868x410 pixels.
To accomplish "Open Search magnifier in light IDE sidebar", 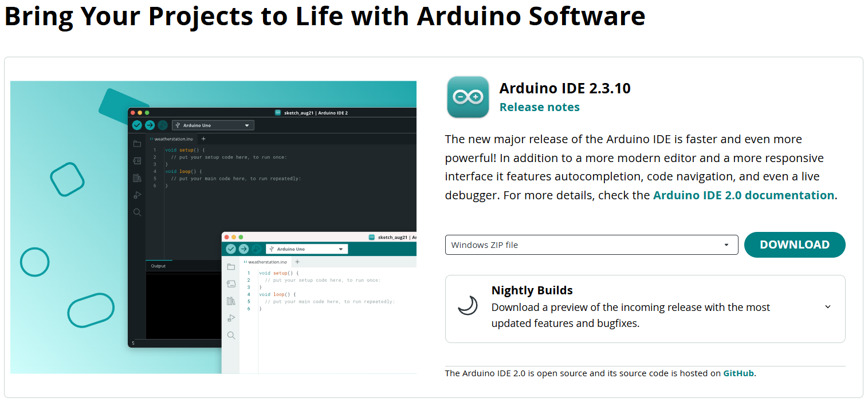I will click(x=231, y=336).
